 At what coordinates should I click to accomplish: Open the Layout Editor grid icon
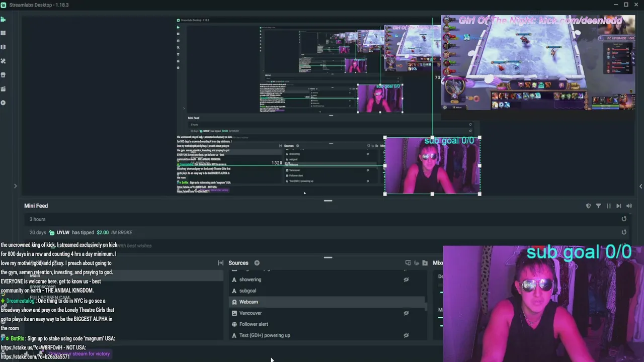point(3,33)
